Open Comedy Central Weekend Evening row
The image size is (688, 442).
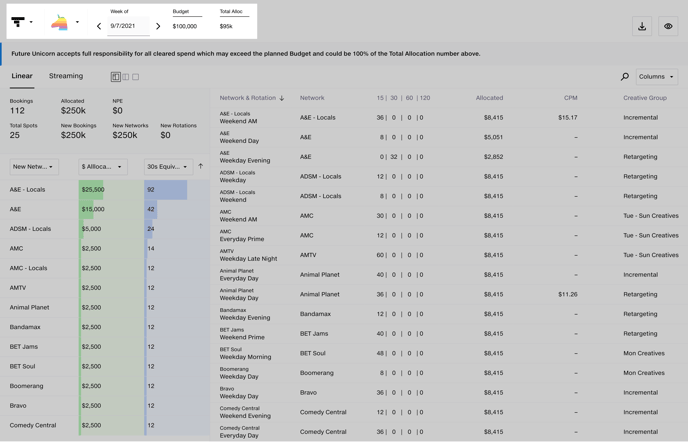(x=449, y=412)
